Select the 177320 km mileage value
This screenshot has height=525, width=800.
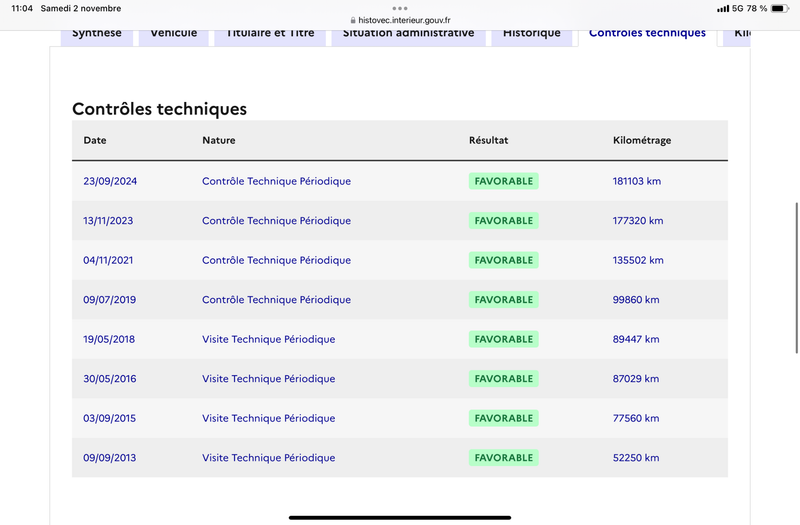click(638, 221)
